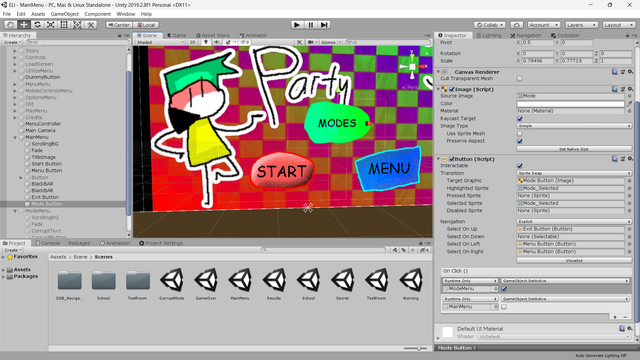640x360 pixels.
Task: Click the Image Color swatch field
Action: pyautogui.click(x=571, y=104)
